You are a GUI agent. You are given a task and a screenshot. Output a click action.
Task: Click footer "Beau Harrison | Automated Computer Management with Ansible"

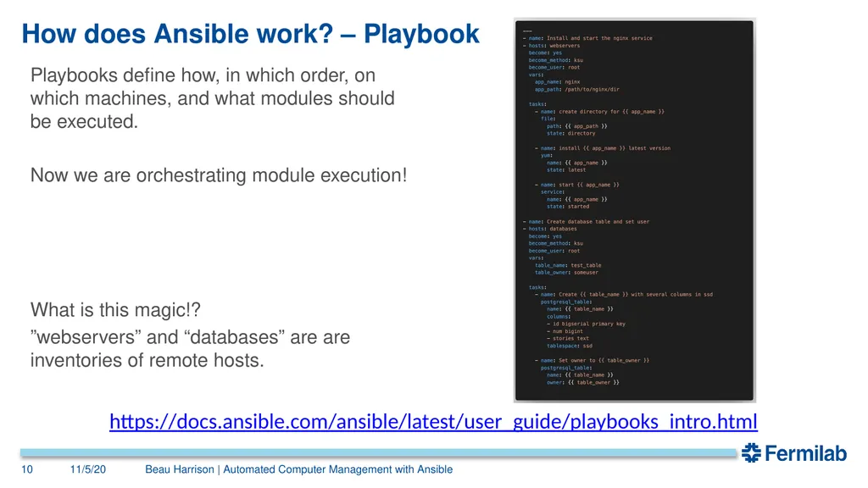[299, 469]
